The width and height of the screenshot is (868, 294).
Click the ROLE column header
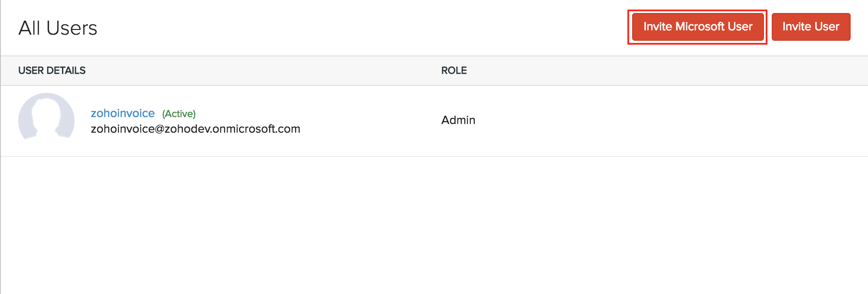click(x=454, y=71)
